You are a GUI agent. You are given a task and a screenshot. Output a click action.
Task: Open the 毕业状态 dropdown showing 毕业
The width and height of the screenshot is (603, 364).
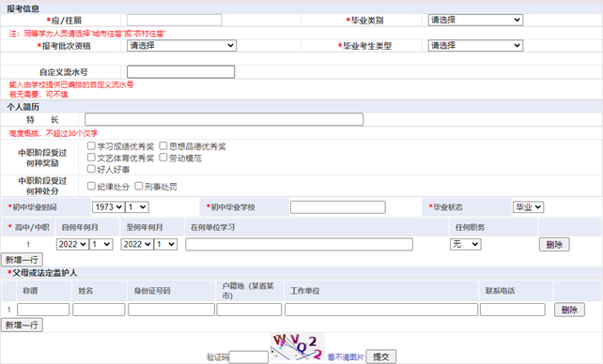point(528,207)
